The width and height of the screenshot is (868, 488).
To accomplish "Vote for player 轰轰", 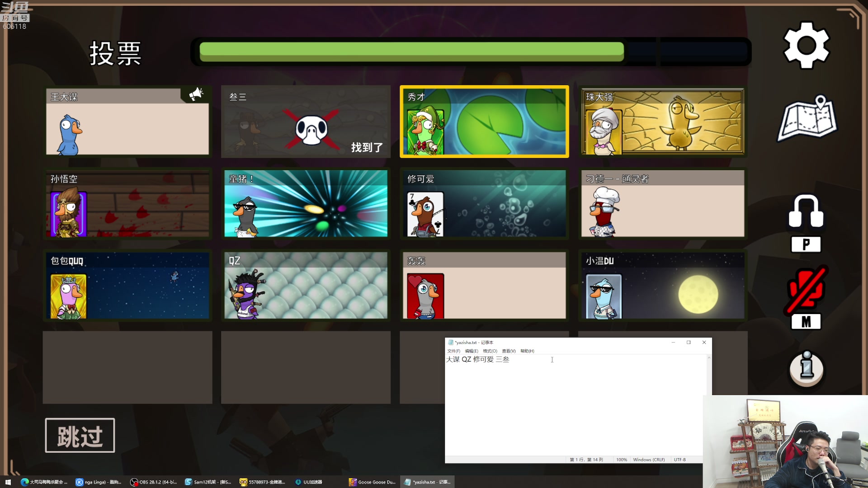I will [x=484, y=285].
